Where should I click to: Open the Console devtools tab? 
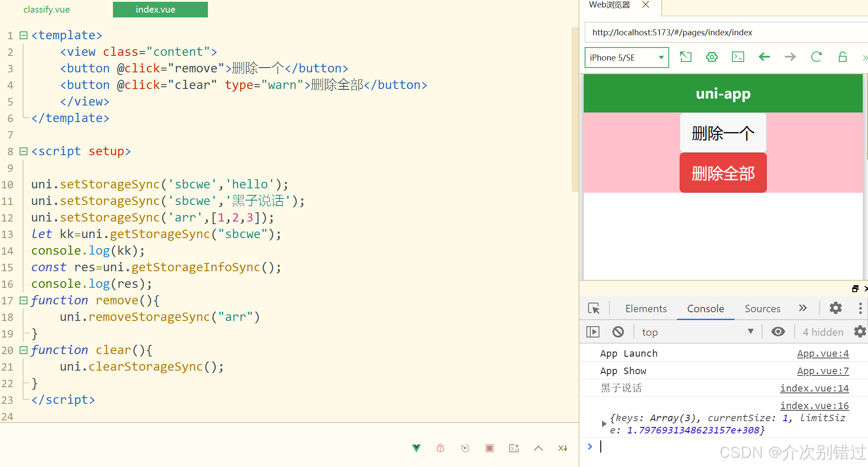point(705,309)
